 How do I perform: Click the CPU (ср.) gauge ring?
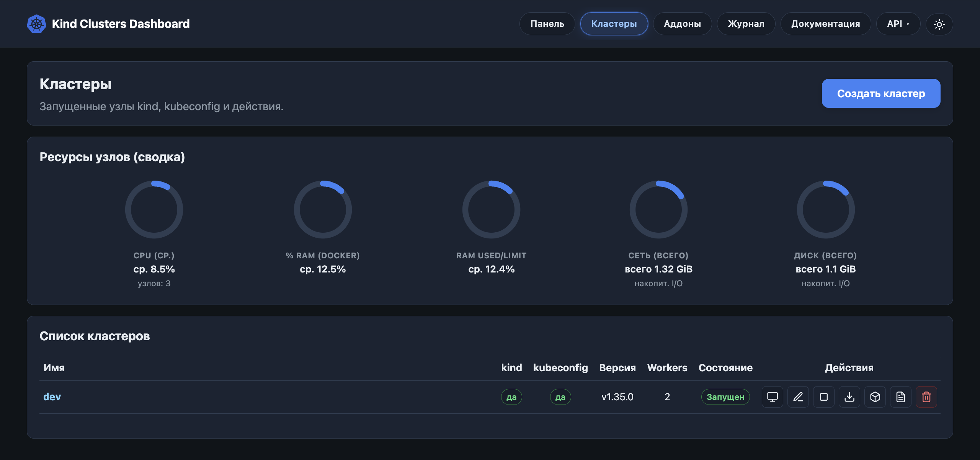pos(154,209)
